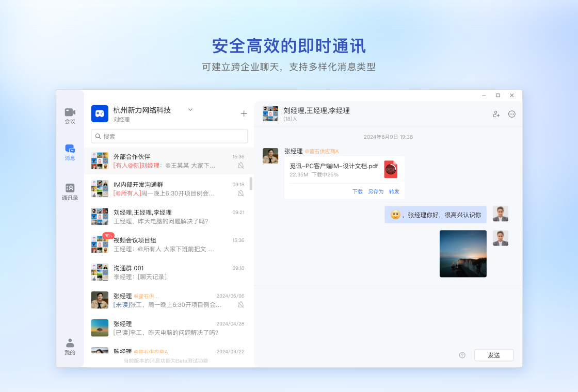Click the 沟通群 001 group avatar
578x392 pixels.
100,272
